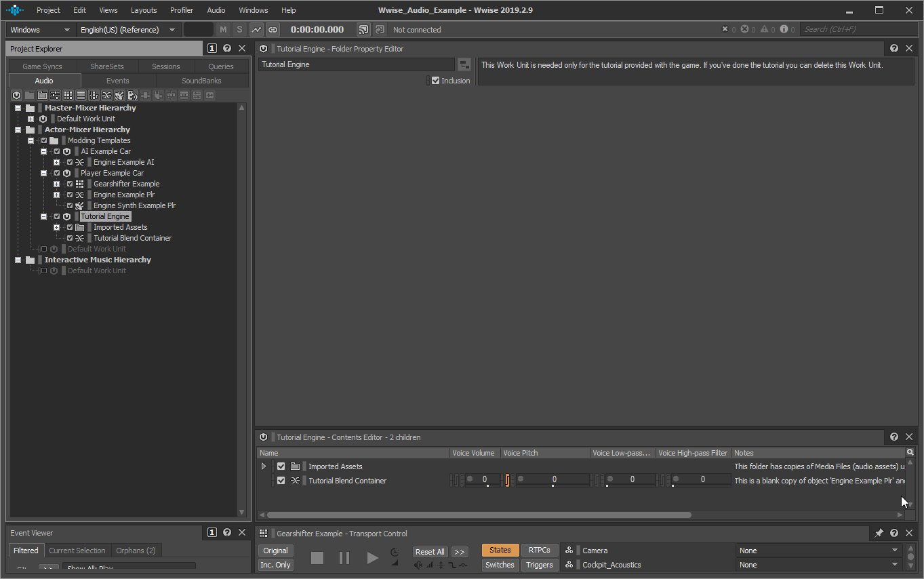Toggle checkbox for AI Example Car

(57, 151)
